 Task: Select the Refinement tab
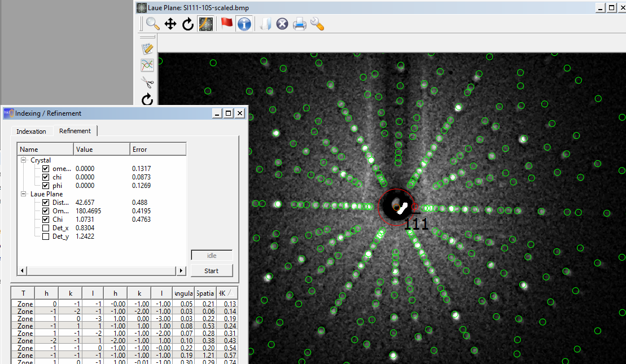[x=75, y=131]
